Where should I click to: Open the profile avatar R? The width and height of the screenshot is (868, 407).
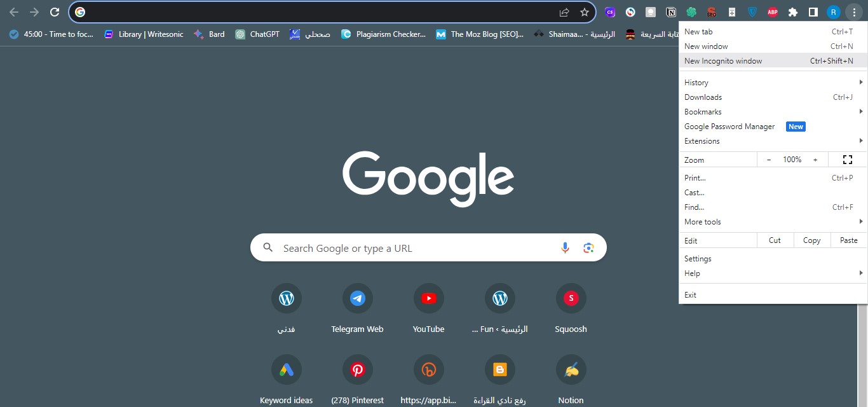pos(833,12)
